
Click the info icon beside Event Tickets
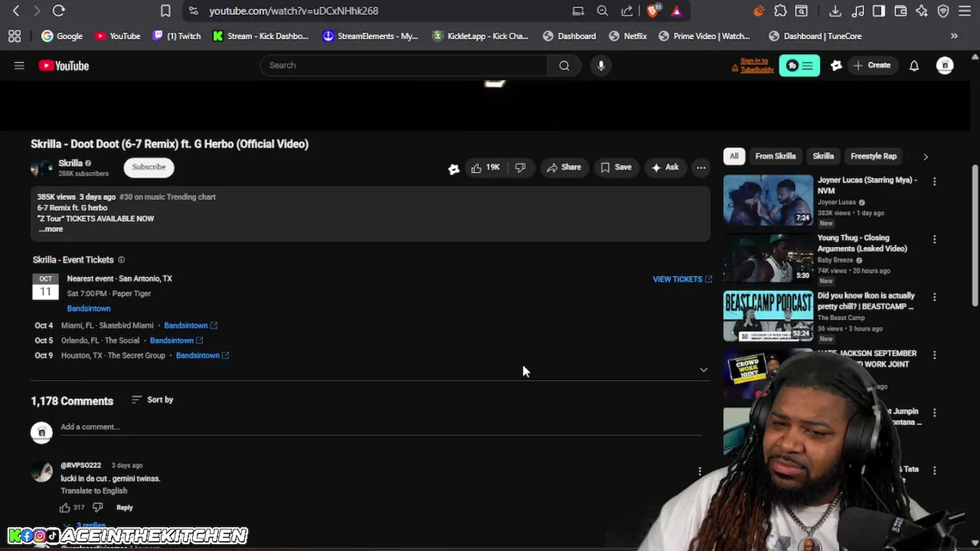pyautogui.click(x=121, y=260)
